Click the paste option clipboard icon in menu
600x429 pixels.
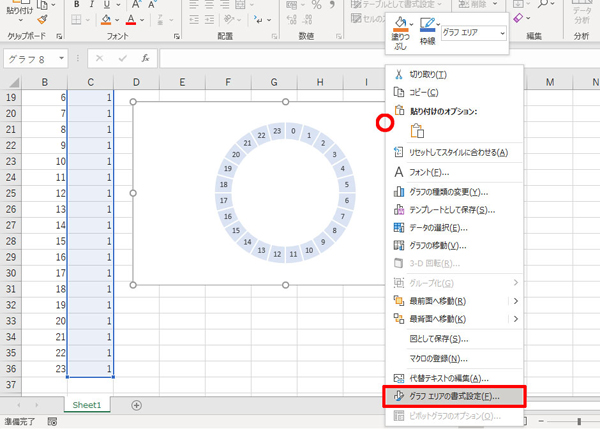point(417,131)
